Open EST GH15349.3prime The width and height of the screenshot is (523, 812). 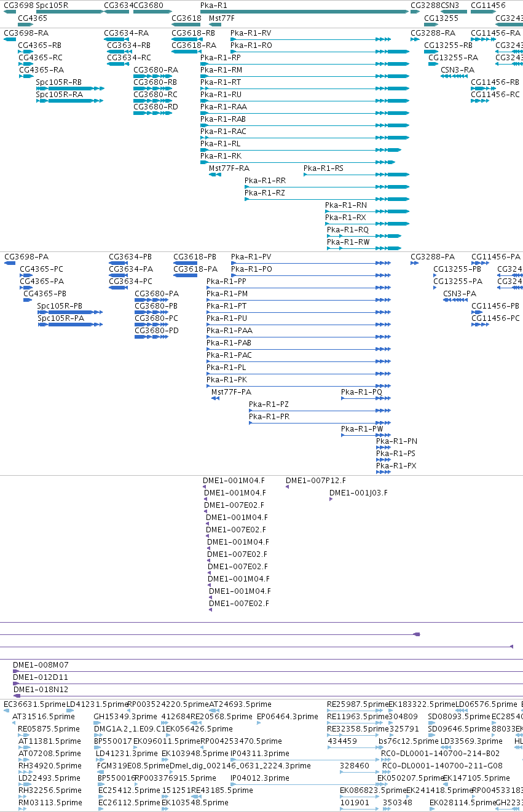(125, 716)
